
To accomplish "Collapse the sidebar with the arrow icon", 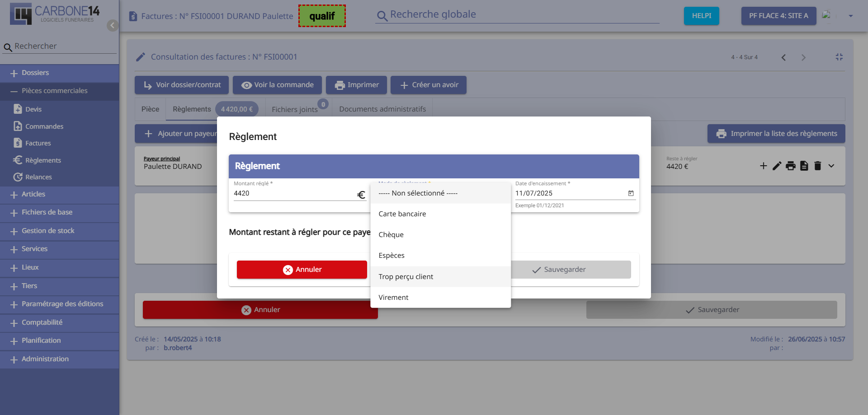I will point(113,25).
